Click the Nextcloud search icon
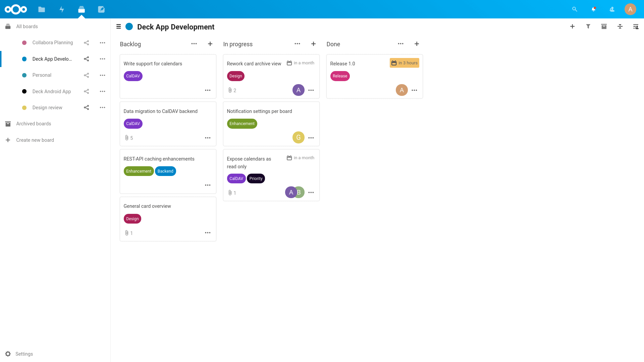This screenshot has height=362, width=644. (575, 9)
